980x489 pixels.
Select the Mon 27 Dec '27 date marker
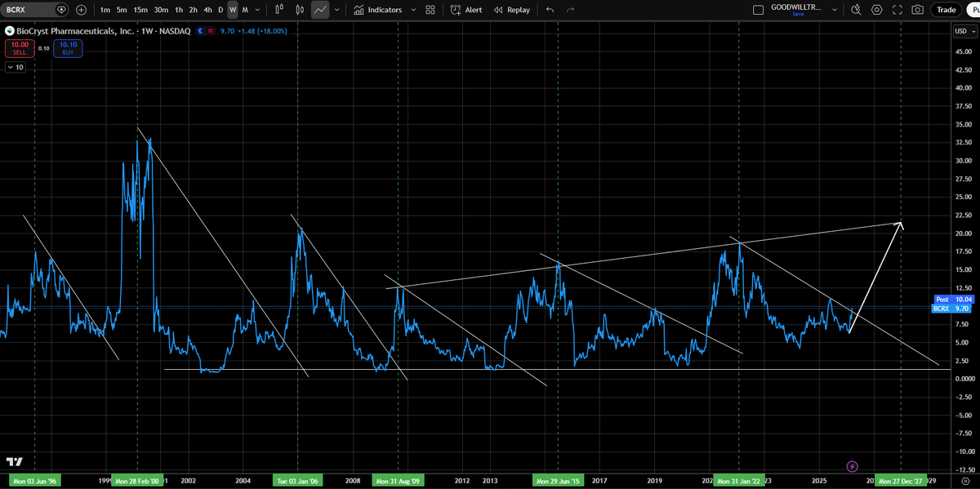click(x=901, y=480)
